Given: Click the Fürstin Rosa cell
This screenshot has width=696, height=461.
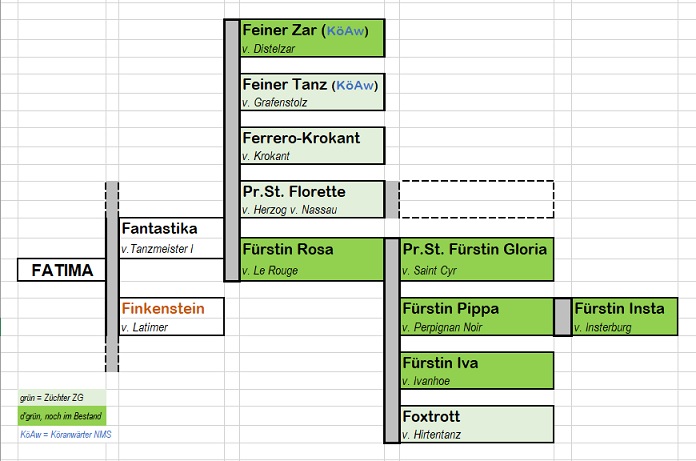Looking at the screenshot, I should click(x=311, y=258).
